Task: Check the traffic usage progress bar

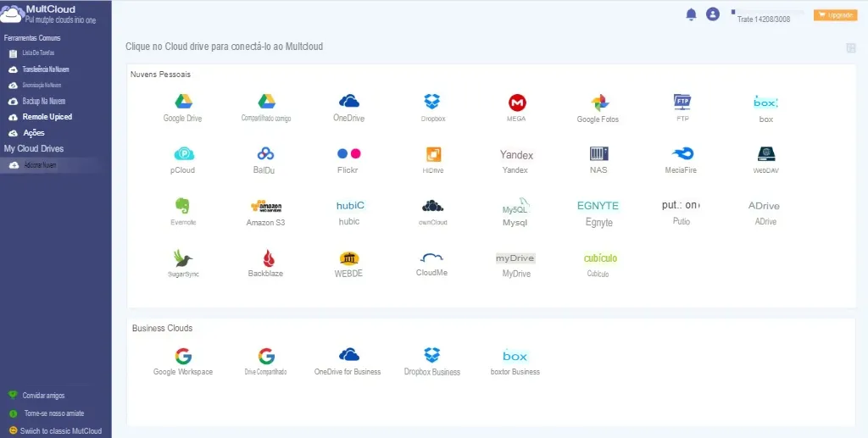Action: (768, 12)
